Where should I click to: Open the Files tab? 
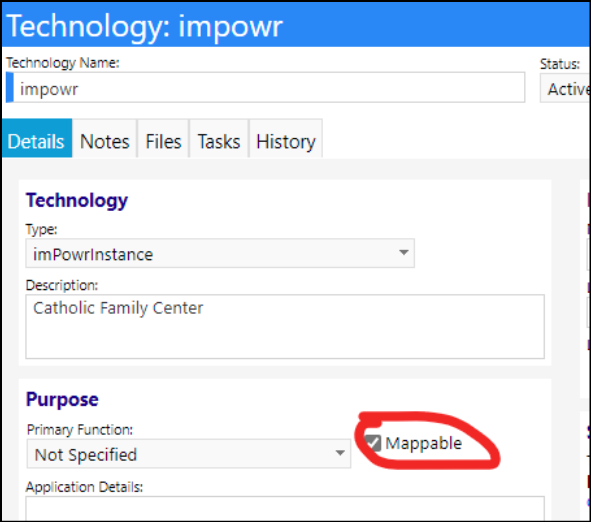(163, 138)
